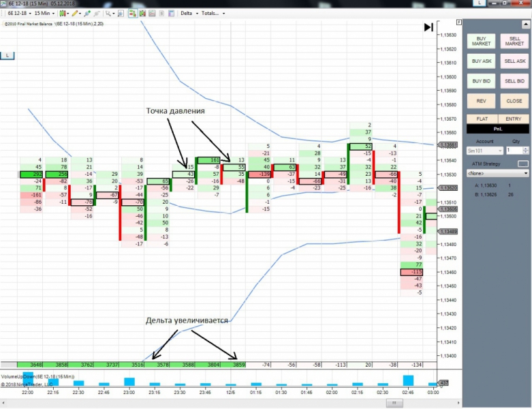
Task: Click the SELL MARKET button
Action: pyautogui.click(x=514, y=41)
